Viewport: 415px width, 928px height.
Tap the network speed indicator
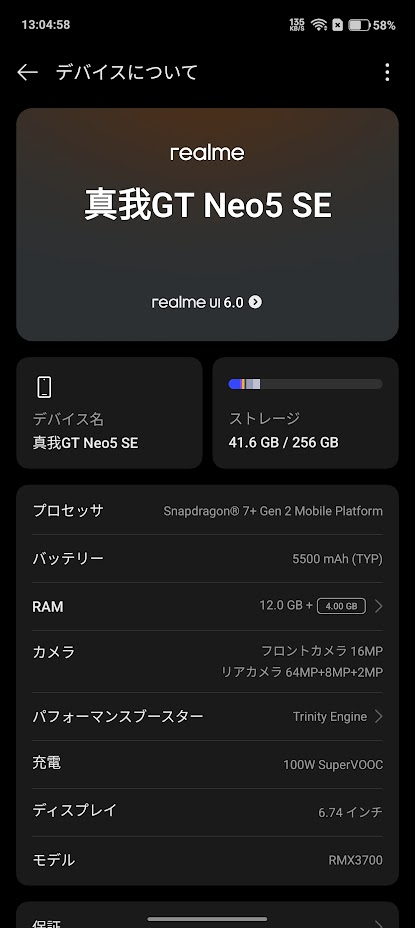click(297, 25)
